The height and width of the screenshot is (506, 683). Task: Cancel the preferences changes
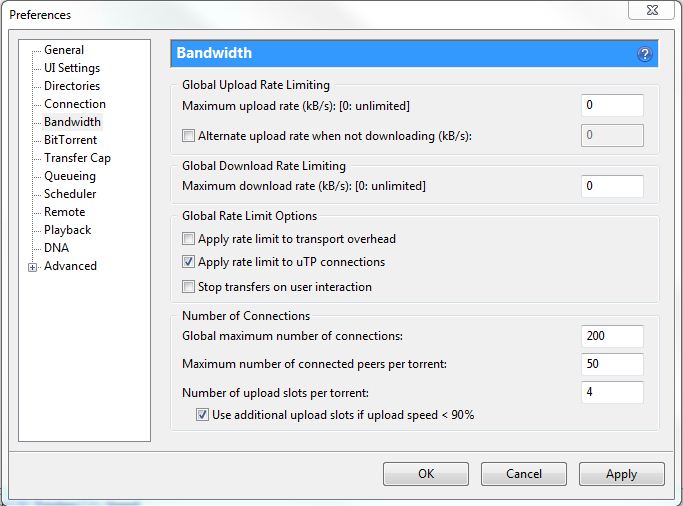[x=524, y=474]
